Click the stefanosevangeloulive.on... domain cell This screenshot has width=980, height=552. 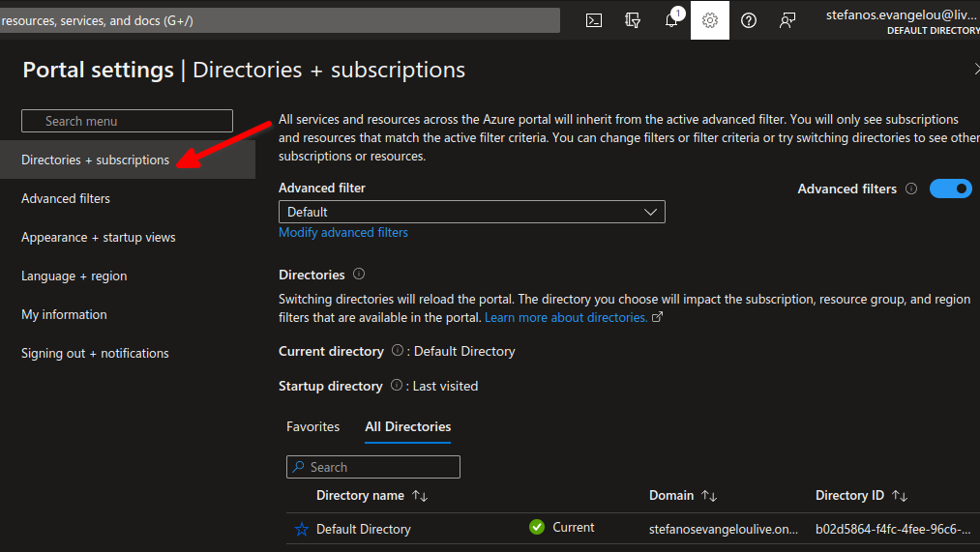tap(723, 529)
